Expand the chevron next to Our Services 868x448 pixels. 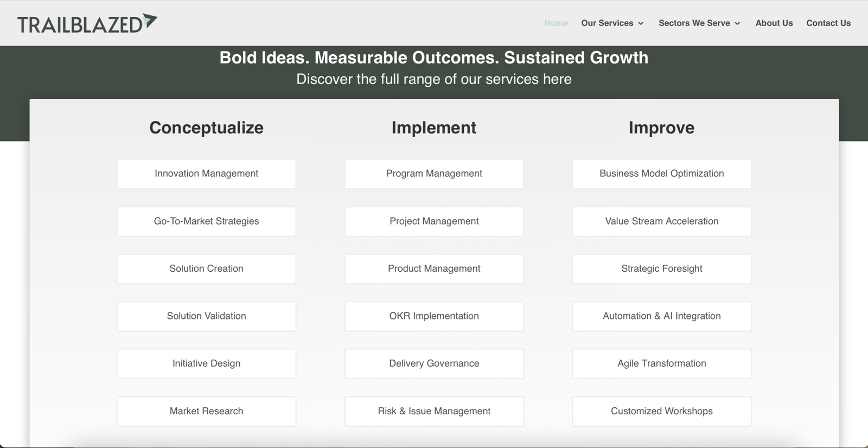[642, 23]
